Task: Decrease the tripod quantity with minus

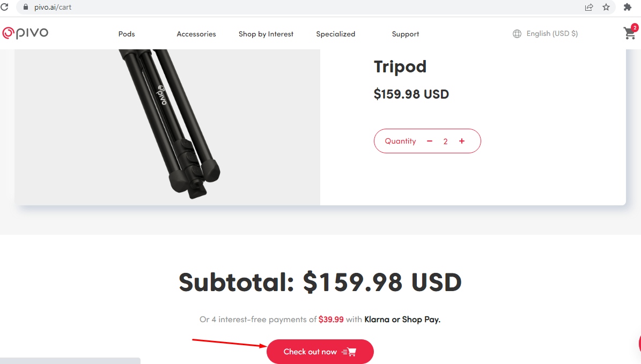Action: (x=430, y=141)
